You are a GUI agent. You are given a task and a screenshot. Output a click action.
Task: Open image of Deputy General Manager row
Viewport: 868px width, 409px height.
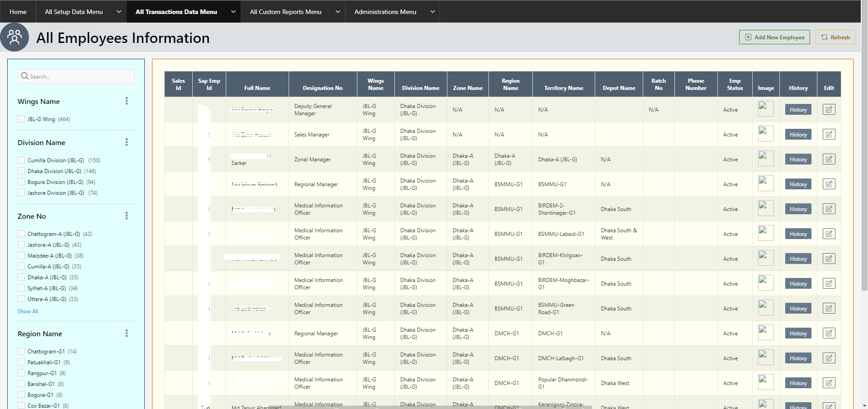[x=766, y=109]
